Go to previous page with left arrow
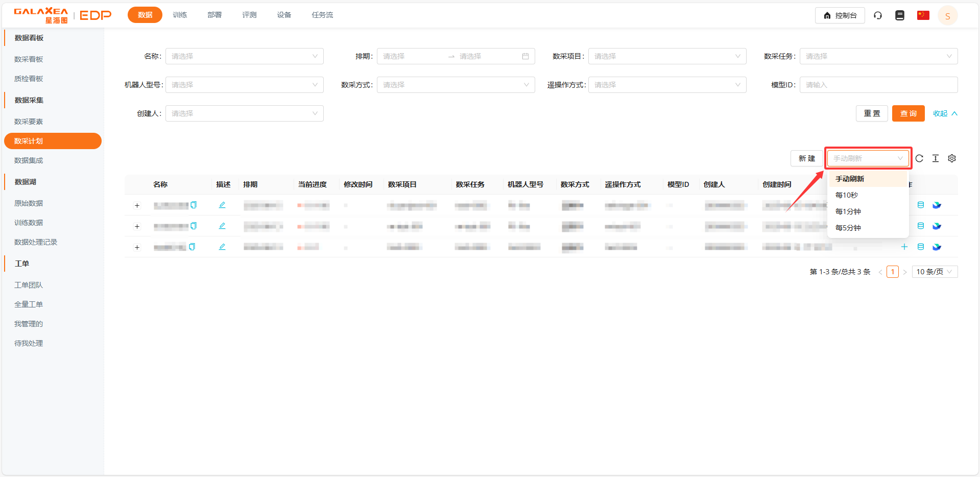The width and height of the screenshot is (980, 477). pos(880,272)
